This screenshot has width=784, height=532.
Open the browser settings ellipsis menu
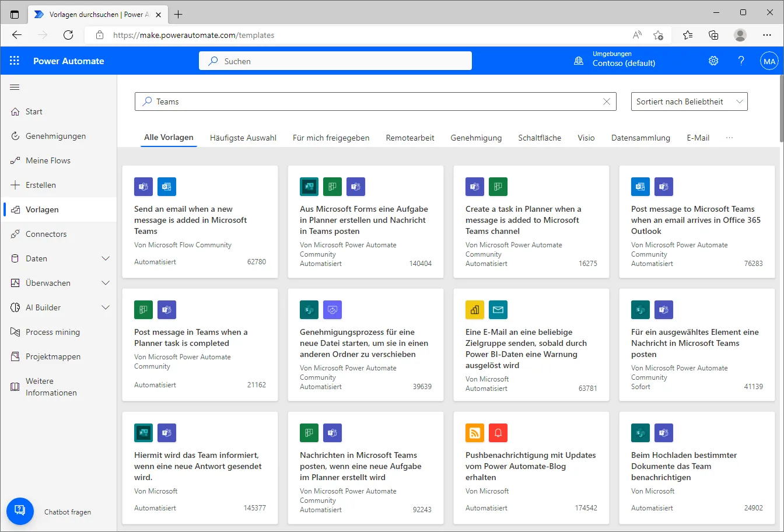767,35
